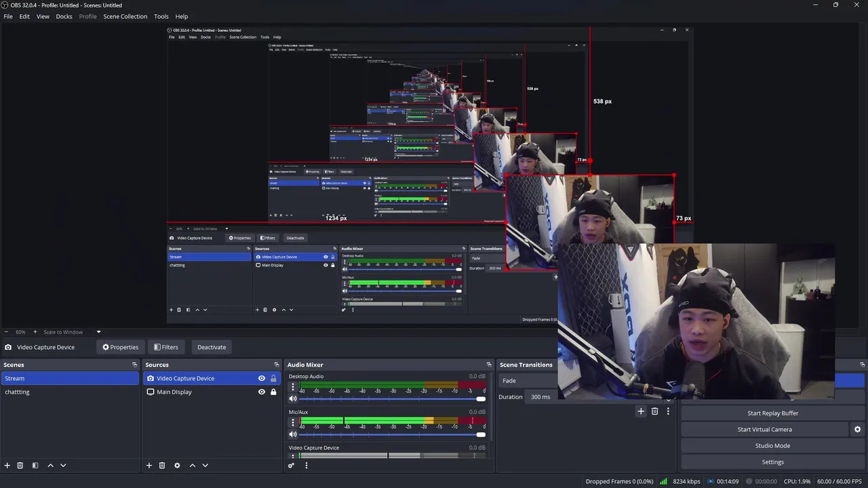Image resolution: width=868 pixels, height=488 pixels.
Task: Click Dropped Frames 0 (0.0%) status
Action: pos(619,481)
